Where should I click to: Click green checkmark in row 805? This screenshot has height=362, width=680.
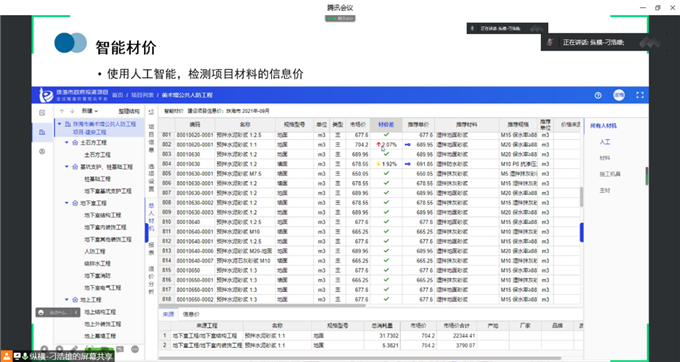coord(386,173)
